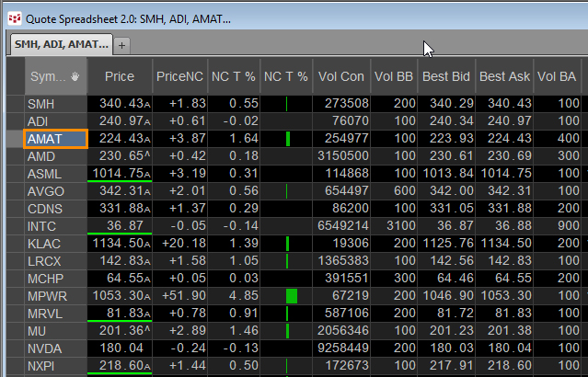Click the green bar indicator in AMAT row
588x377 pixels.
pyautogui.click(x=288, y=139)
